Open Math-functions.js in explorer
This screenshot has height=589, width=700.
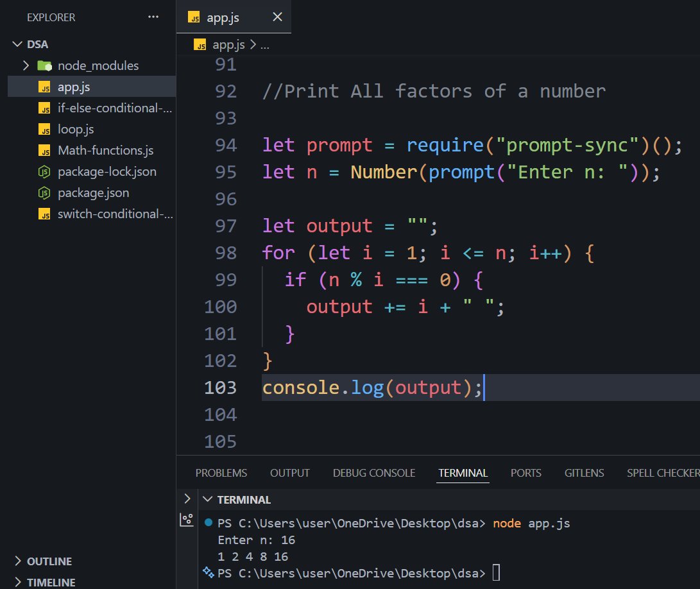(x=92, y=151)
